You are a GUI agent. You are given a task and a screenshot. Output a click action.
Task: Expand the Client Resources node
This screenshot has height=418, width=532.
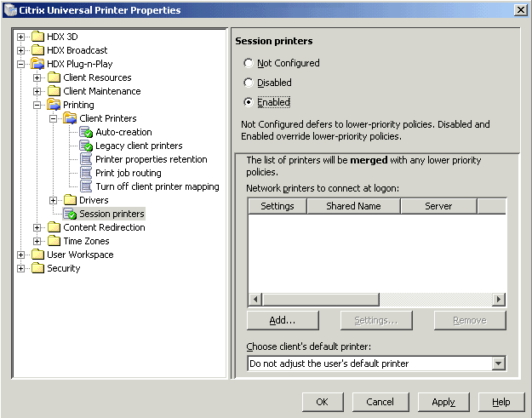(37, 77)
